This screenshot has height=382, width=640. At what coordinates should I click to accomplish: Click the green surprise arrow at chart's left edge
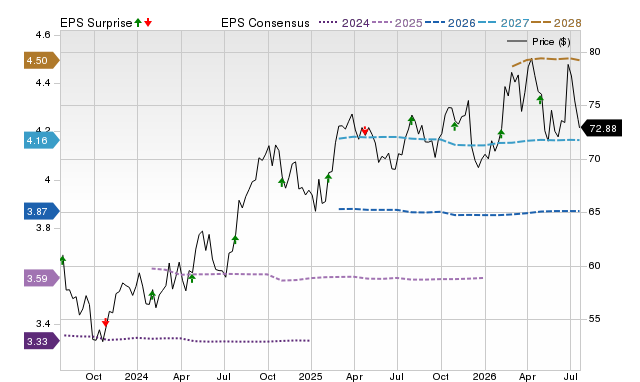click(x=62, y=260)
